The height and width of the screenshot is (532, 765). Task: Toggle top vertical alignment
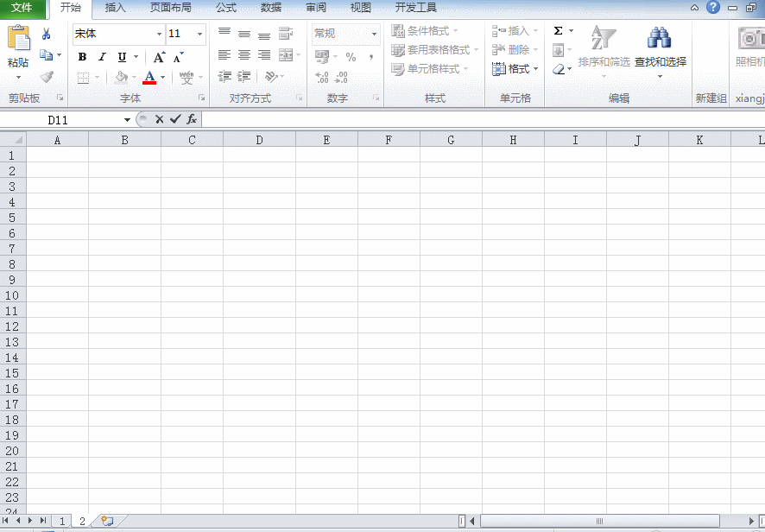pyautogui.click(x=224, y=33)
